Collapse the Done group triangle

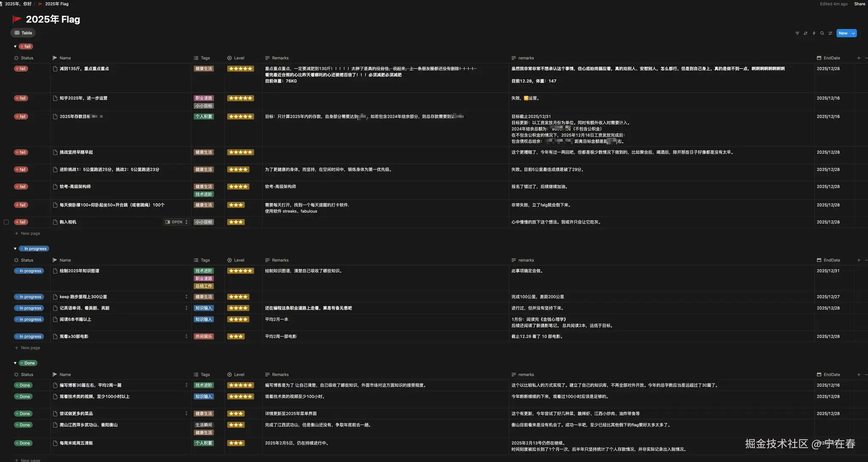click(15, 363)
